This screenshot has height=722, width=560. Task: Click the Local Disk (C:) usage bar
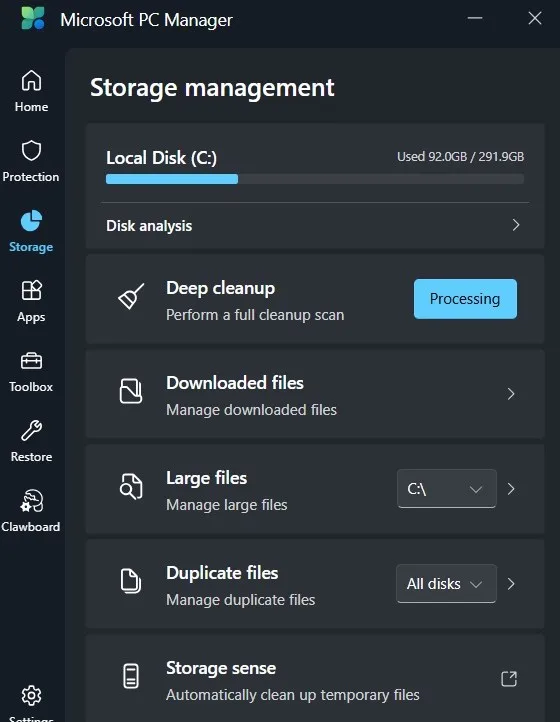(x=315, y=179)
